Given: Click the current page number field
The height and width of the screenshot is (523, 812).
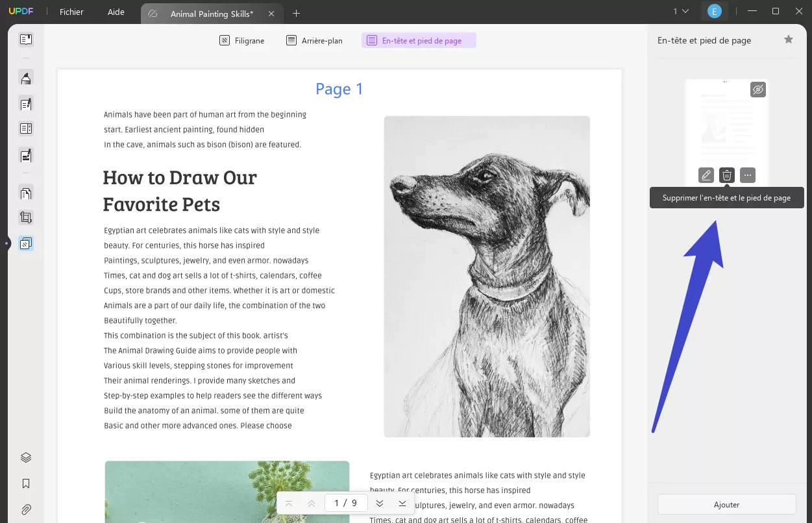Looking at the screenshot, I should tap(346, 503).
